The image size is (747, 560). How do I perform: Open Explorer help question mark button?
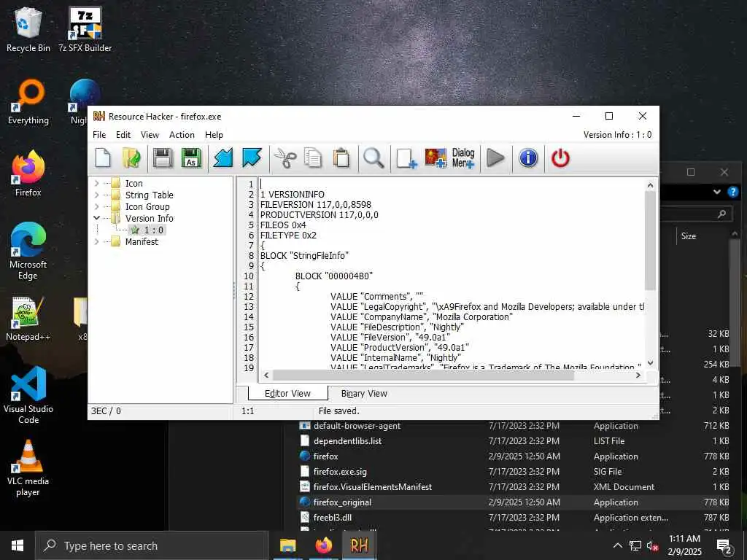point(732,192)
